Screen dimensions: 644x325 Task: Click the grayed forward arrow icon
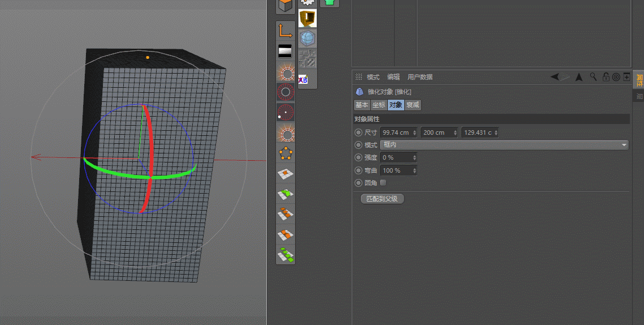pyautogui.click(x=565, y=76)
